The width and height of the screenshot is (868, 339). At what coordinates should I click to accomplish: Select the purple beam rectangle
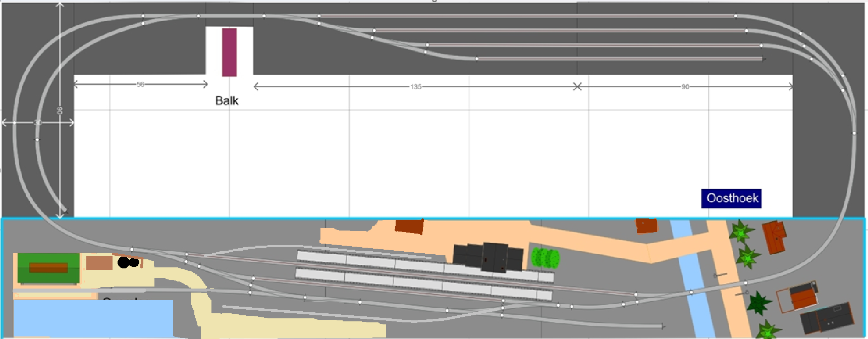[229, 52]
